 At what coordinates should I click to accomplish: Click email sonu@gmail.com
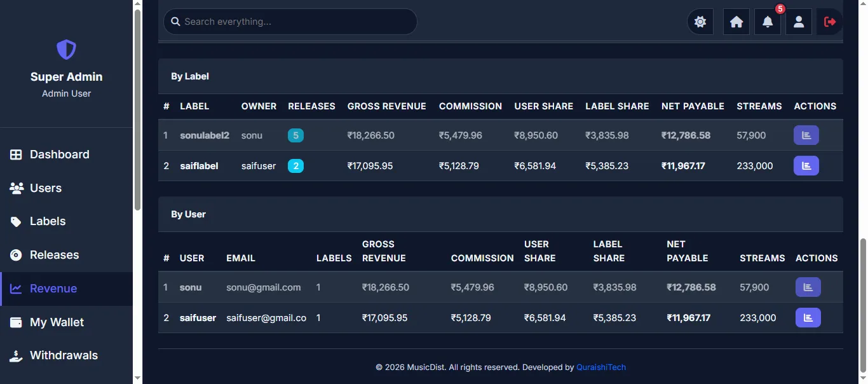click(264, 287)
